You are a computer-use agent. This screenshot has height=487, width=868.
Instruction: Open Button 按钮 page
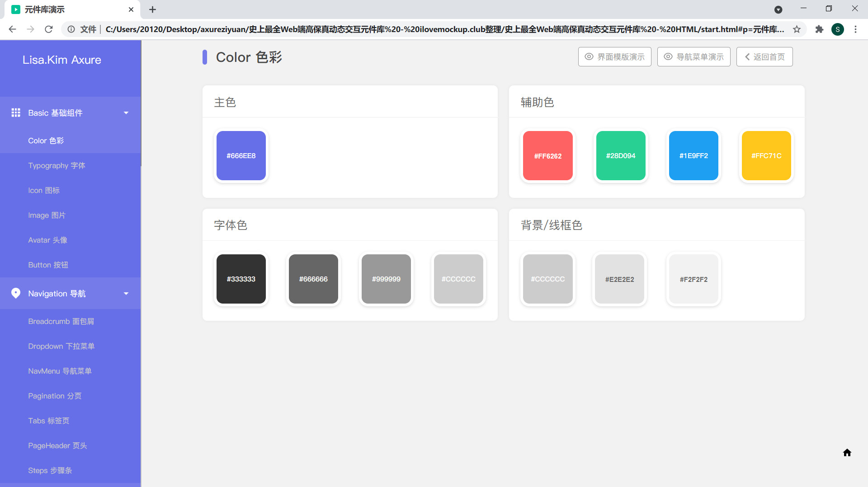(71, 265)
